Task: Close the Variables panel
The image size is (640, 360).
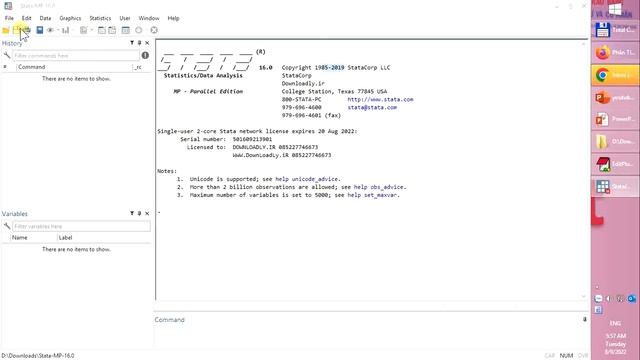Action: 147,213
